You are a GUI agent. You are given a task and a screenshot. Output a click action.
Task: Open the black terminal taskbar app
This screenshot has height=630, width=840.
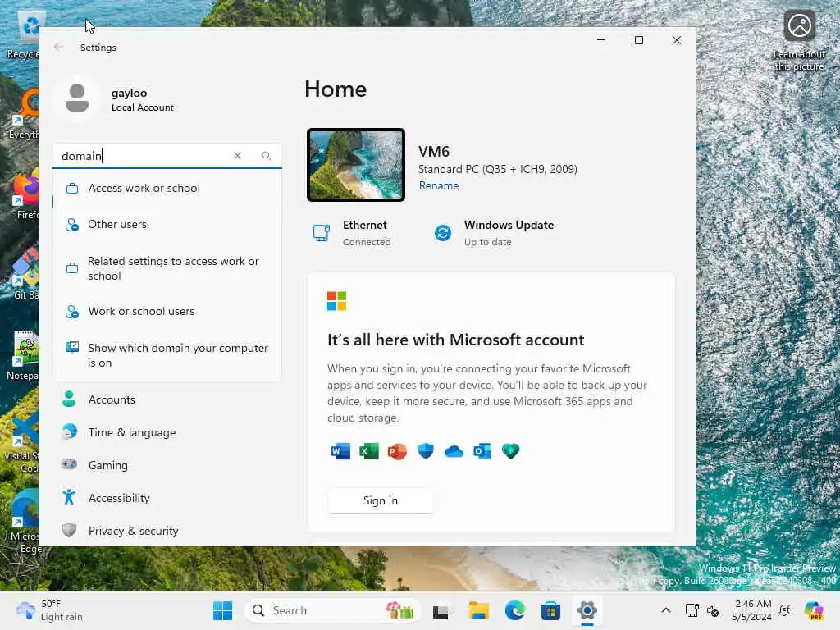click(x=441, y=611)
